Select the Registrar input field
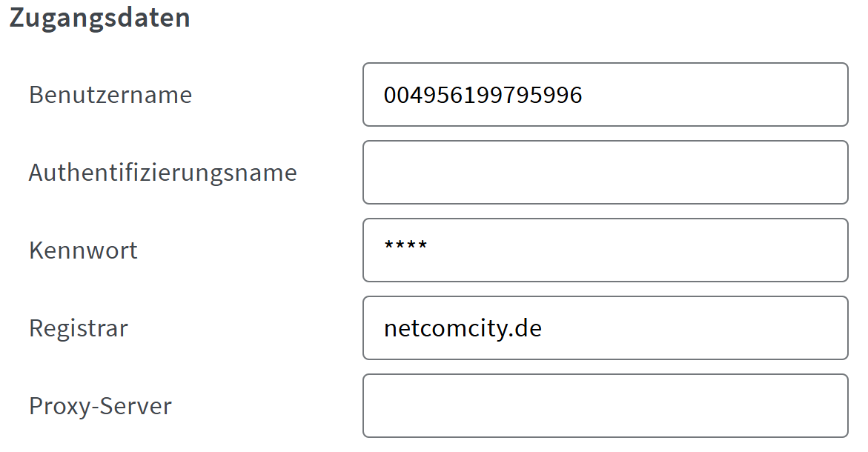This screenshot has width=868, height=452. pos(605,328)
